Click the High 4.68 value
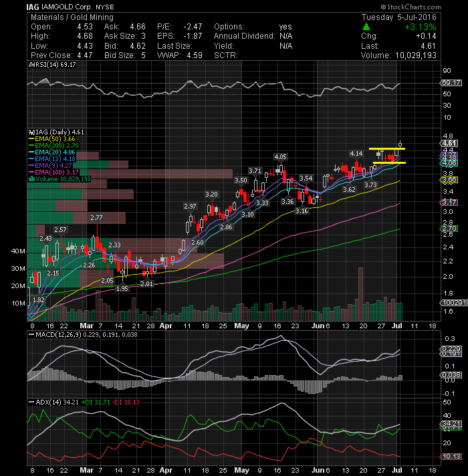 [x=85, y=36]
